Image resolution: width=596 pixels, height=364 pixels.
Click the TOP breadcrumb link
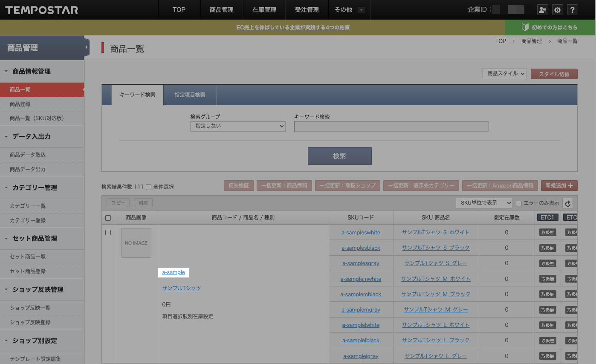[501, 41]
